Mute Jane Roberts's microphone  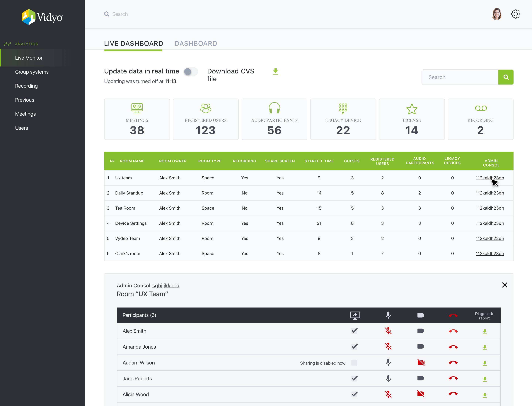coord(388,379)
